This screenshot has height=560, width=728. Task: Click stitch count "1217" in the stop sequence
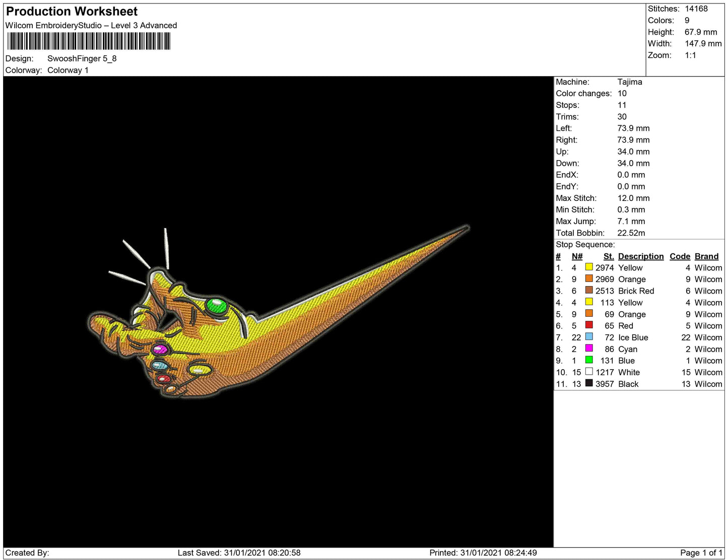pos(605,372)
